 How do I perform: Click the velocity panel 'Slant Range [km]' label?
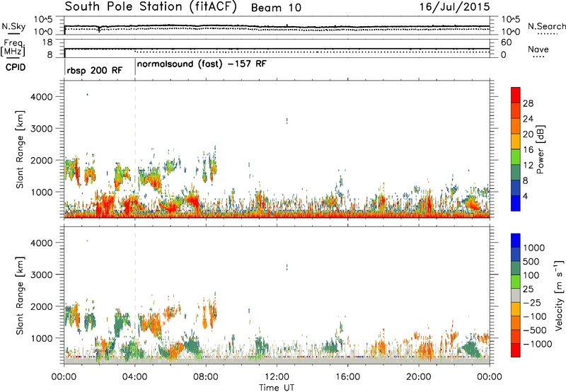tap(20, 295)
